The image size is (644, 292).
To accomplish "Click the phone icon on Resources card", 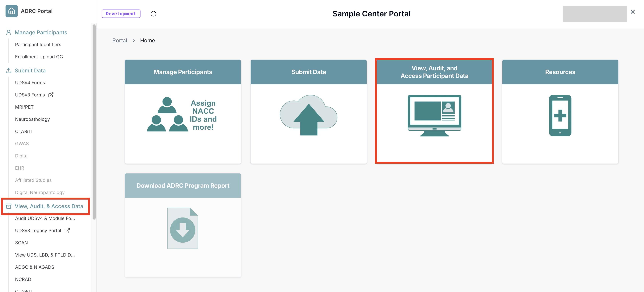I will pos(560,116).
